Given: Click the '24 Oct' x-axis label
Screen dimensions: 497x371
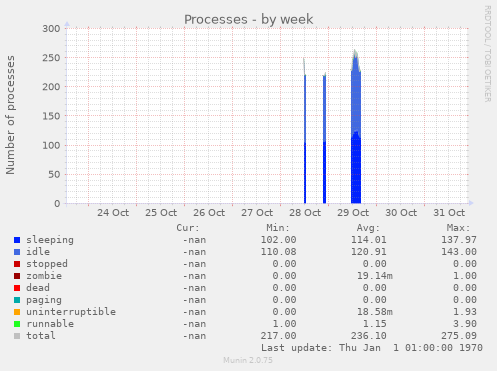Looking at the screenshot, I should [x=113, y=213].
